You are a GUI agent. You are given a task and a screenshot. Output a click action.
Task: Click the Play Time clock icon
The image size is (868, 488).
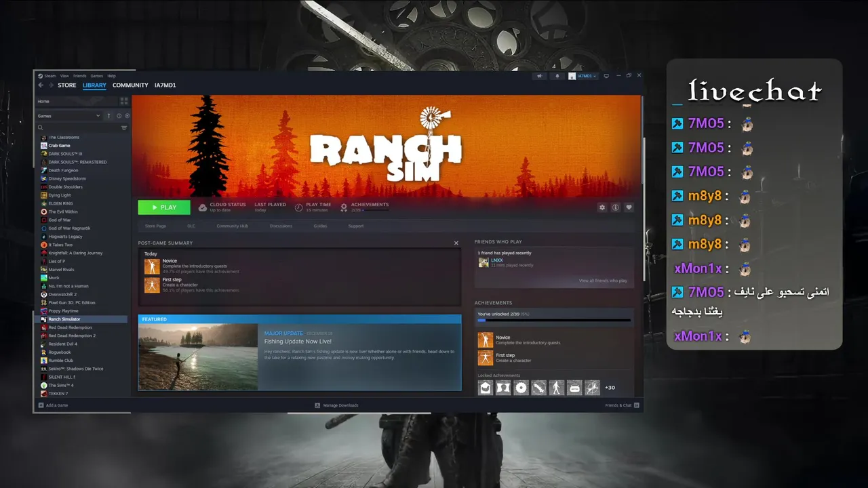(299, 207)
